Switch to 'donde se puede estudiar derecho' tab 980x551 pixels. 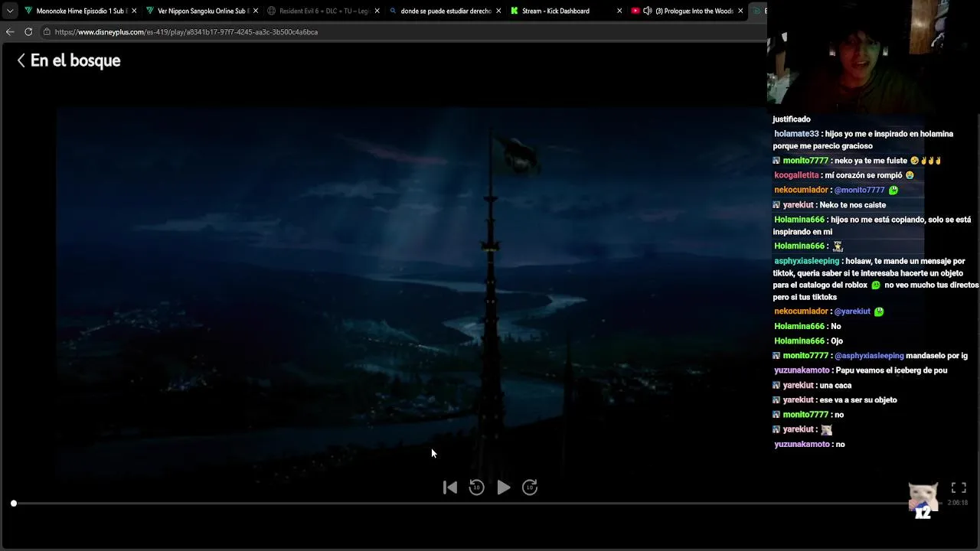click(445, 11)
